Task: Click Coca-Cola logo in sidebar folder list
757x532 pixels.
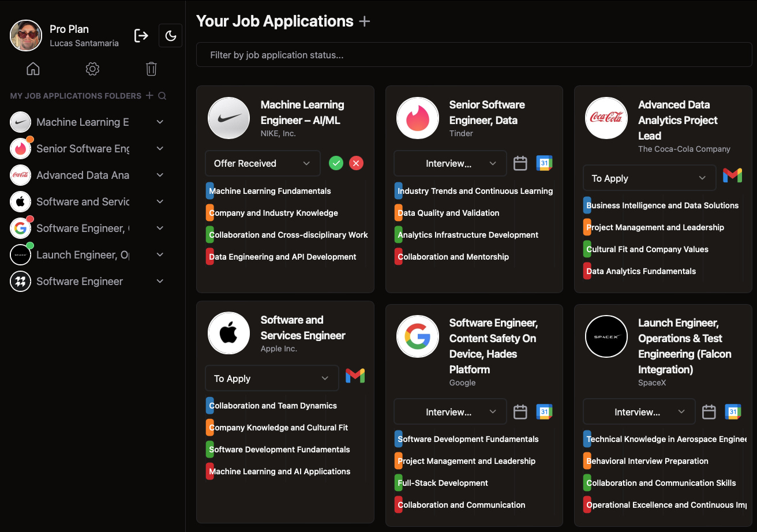Action: pyautogui.click(x=21, y=175)
